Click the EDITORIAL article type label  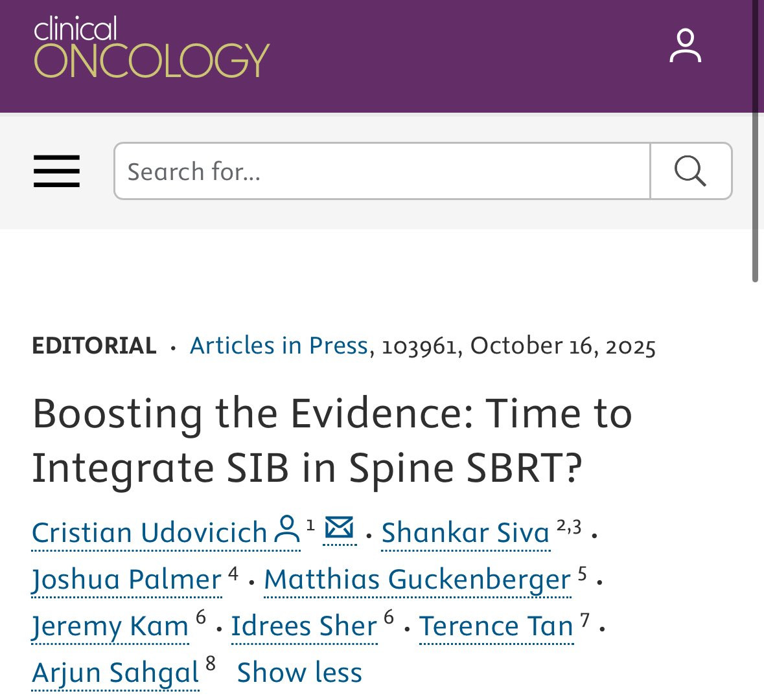click(x=95, y=346)
